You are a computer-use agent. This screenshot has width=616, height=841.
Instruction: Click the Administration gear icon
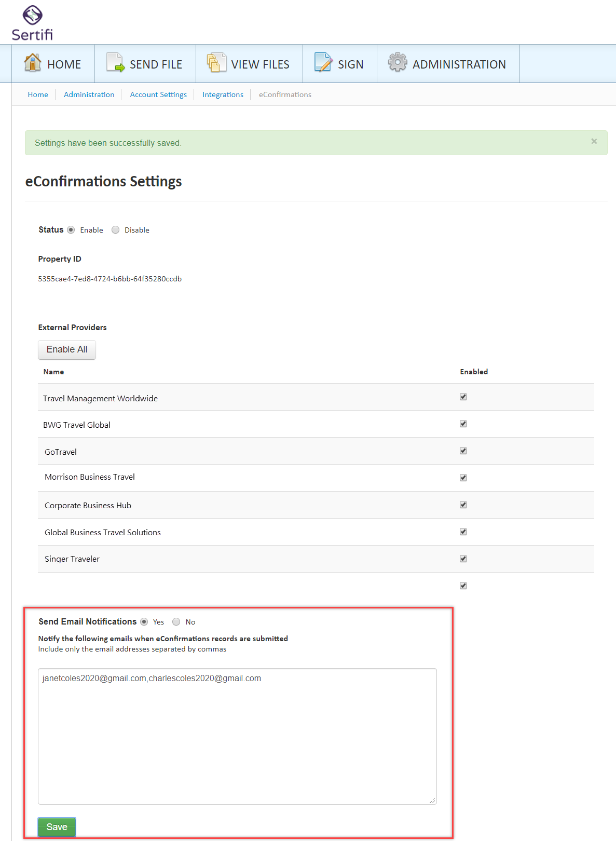(398, 62)
